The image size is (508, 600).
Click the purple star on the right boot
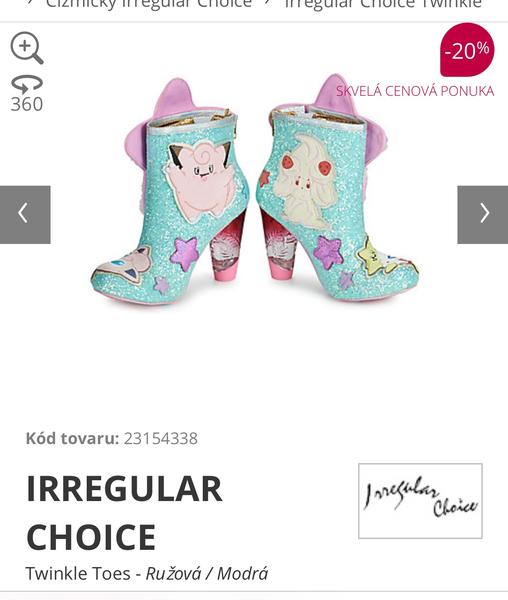point(329,252)
